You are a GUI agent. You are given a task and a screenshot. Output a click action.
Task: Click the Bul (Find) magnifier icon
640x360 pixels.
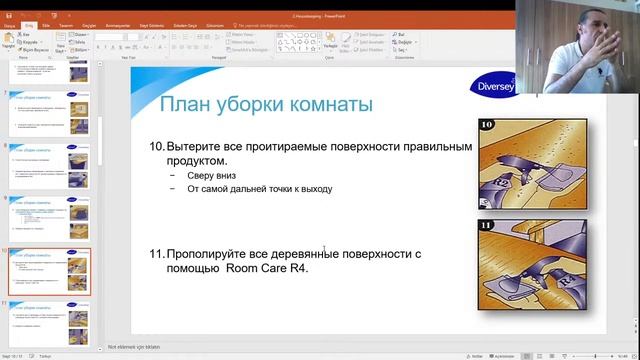click(x=395, y=34)
